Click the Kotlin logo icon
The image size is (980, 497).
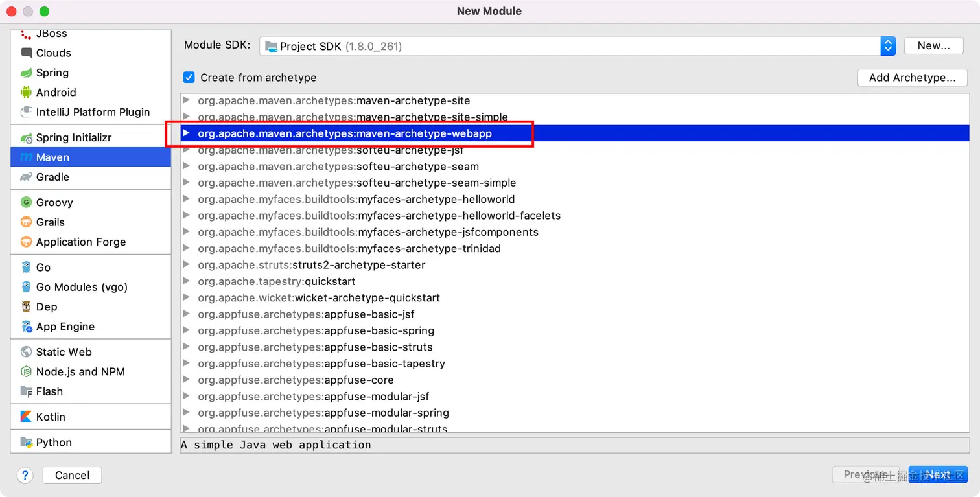tap(26, 417)
